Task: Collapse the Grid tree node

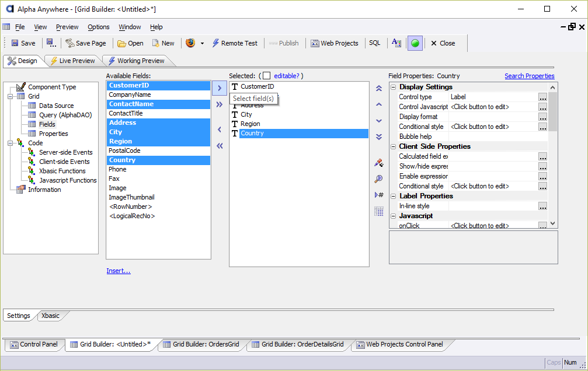Action: coord(10,96)
